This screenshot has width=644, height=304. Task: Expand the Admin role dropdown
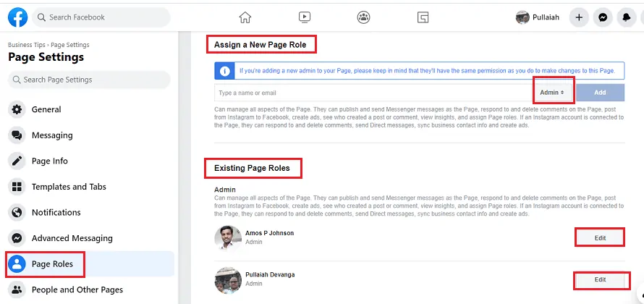(553, 93)
